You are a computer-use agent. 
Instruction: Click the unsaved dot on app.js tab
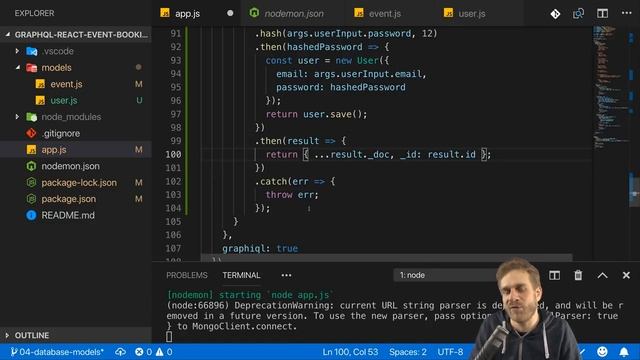pyautogui.click(x=230, y=13)
